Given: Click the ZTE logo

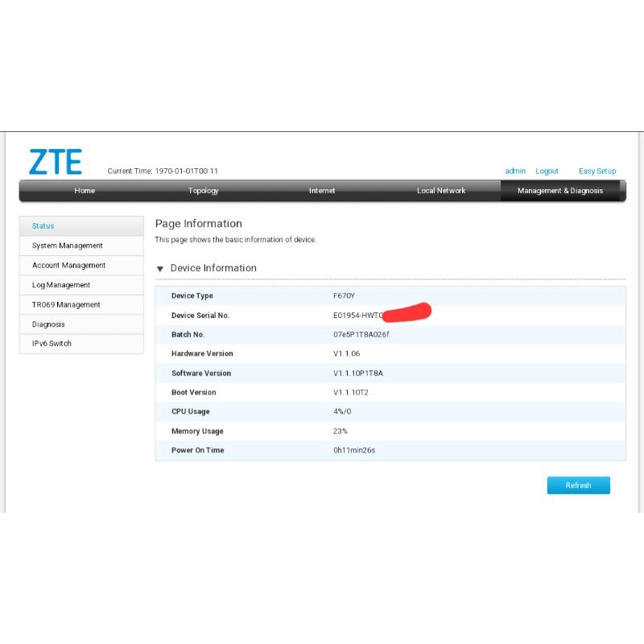Looking at the screenshot, I should coord(56,162).
